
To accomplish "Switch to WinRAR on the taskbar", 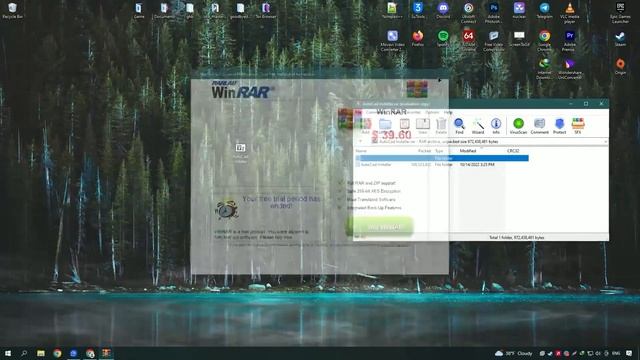I will [107, 353].
